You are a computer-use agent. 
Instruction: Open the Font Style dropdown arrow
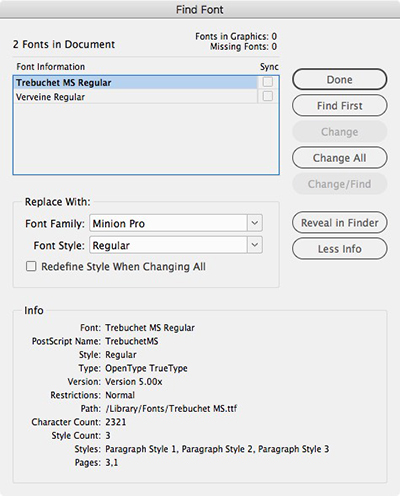(x=255, y=245)
